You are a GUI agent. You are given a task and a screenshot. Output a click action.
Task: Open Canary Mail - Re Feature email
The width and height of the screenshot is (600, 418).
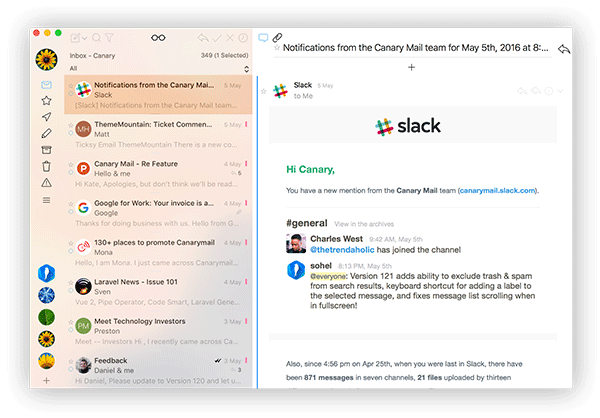tap(158, 173)
